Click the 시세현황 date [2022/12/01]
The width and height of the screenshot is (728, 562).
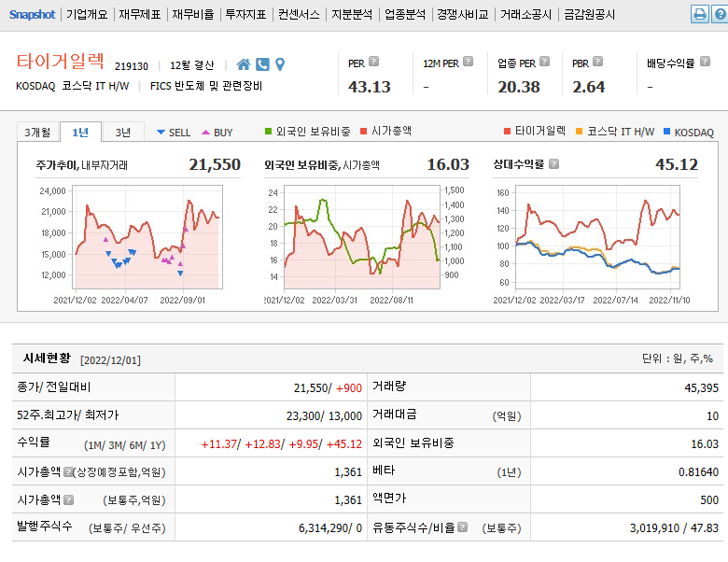point(110,360)
